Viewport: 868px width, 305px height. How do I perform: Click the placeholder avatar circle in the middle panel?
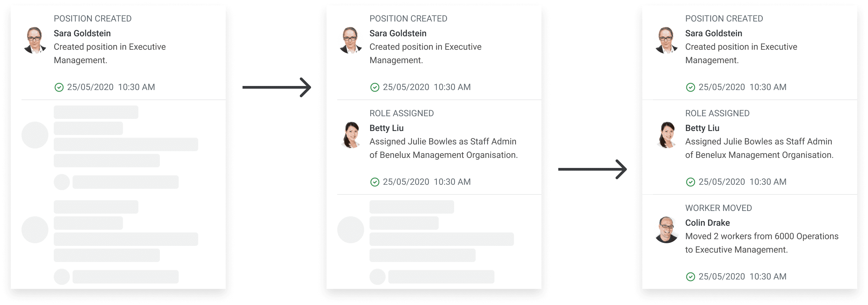pos(351,230)
